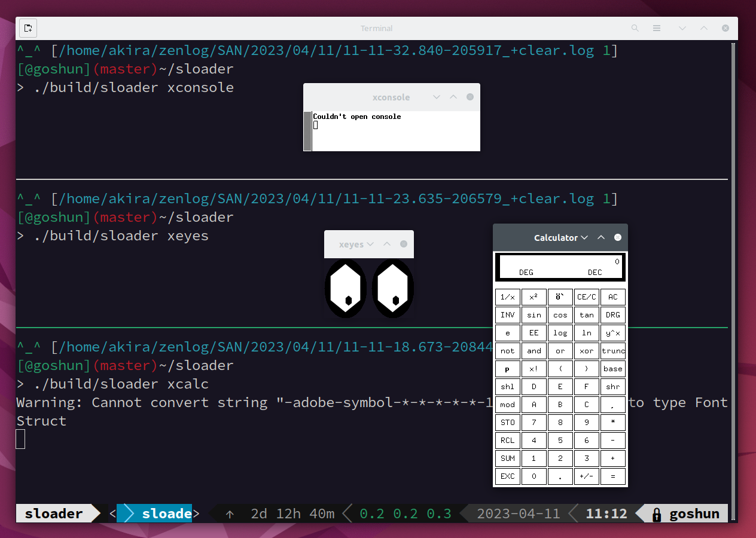Click the x! factorial key
The image size is (756, 538).
click(x=534, y=369)
